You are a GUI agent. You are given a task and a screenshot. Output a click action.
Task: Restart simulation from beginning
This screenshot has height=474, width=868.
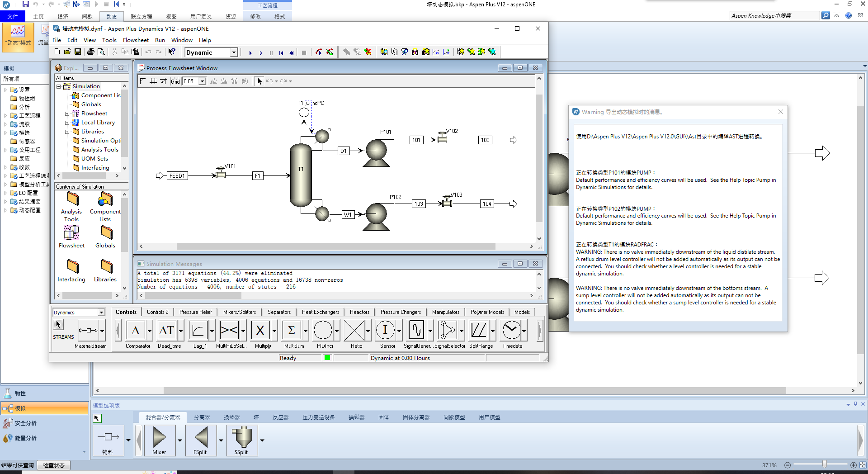[281, 52]
